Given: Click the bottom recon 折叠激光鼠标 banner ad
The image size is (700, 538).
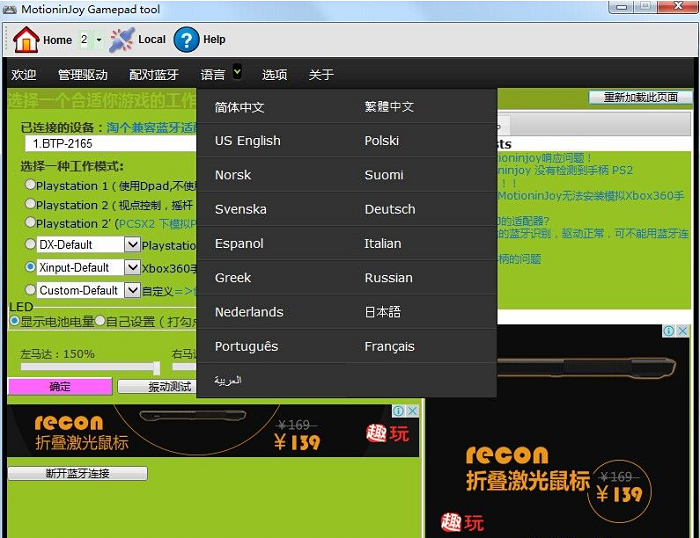Looking at the screenshot, I should [x=213, y=430].
